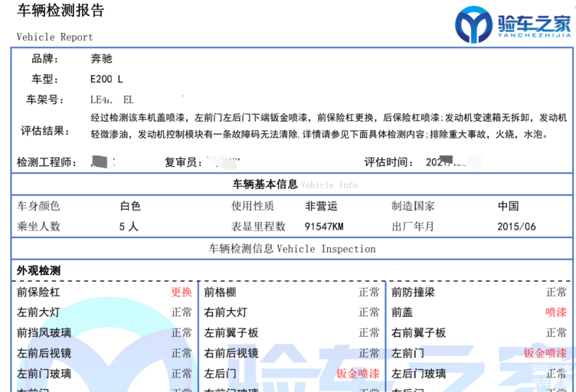This screenshot has width=576, height=392.
Task: Click the 车辆检测信息 Vehicle Inspection header
Action: 293,249
